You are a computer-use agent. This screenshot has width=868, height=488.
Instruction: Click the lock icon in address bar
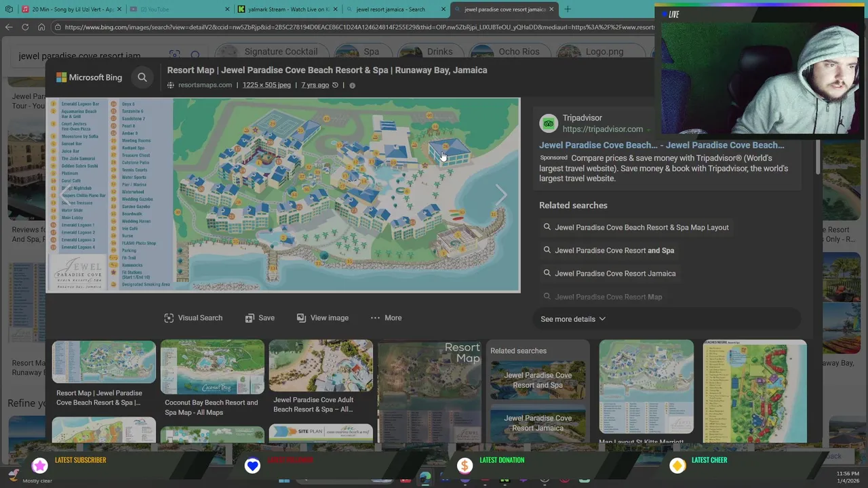pyautogui.click(x=58, y=27)
